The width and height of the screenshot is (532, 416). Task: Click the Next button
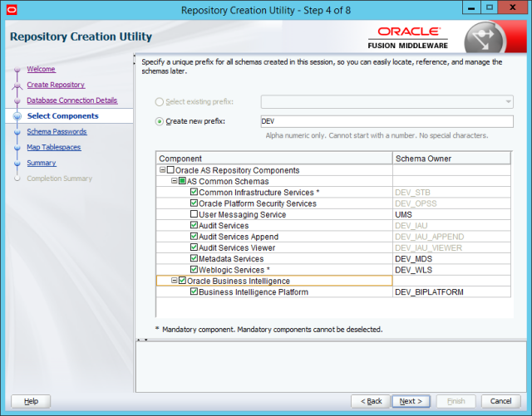411,401
